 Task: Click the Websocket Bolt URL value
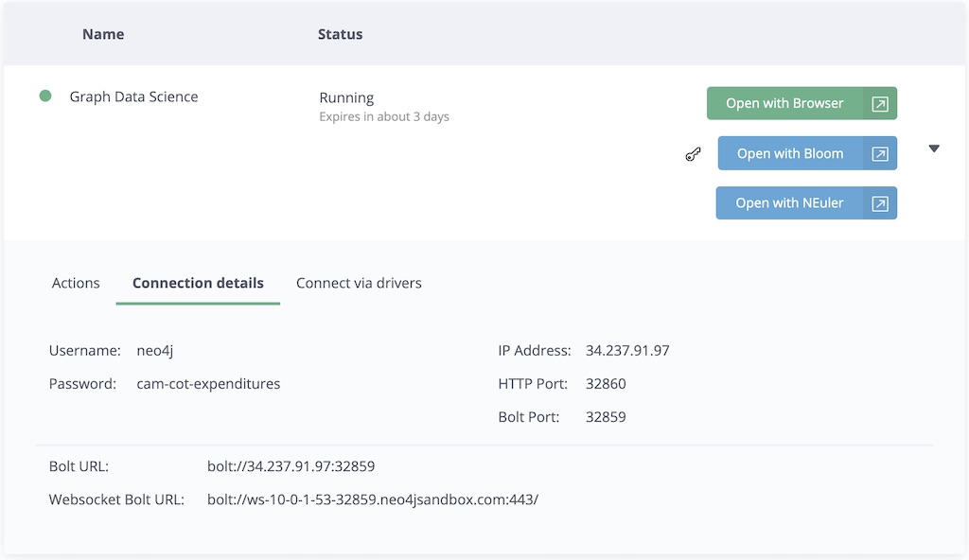[373, 499]
